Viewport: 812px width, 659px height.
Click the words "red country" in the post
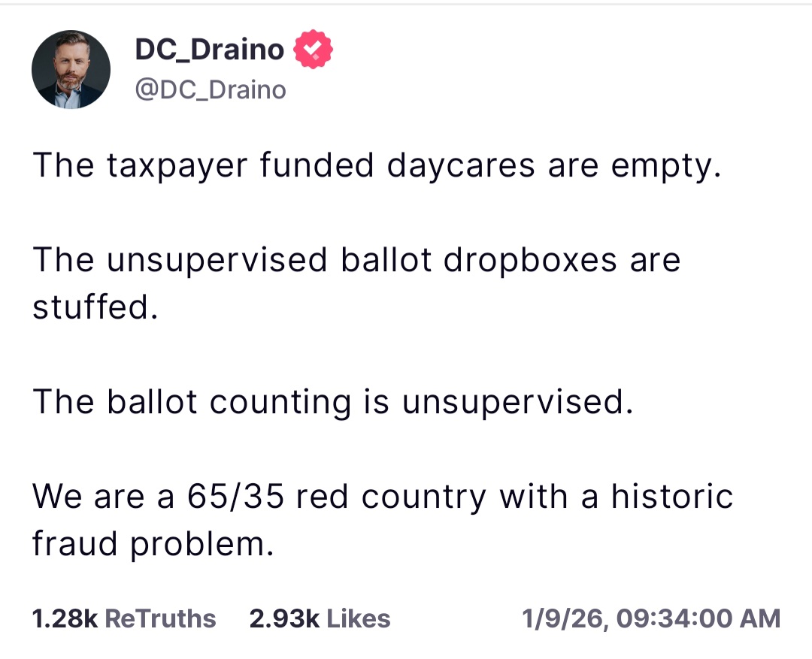[391, 497]
